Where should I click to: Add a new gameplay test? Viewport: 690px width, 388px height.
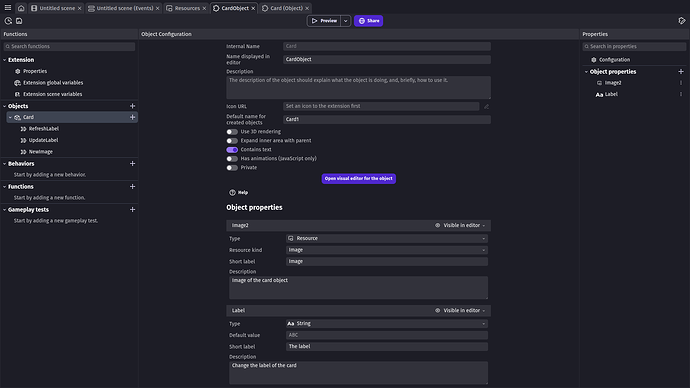(132, 210)
